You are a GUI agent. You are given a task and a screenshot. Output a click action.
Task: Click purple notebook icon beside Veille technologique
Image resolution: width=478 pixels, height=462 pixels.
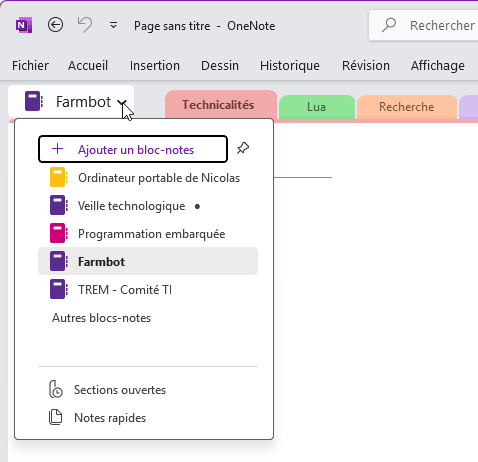pyautogui.click(x=59, y=205)
